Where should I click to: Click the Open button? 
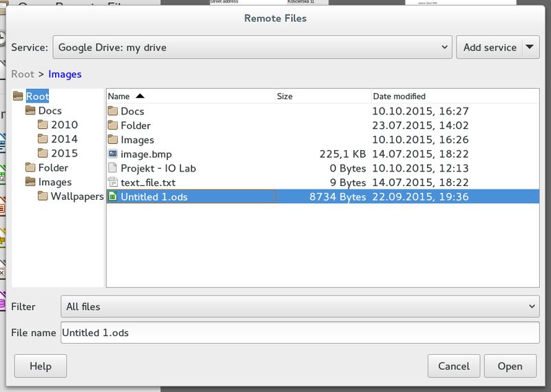pyautogui.click(x=510, y=366)
